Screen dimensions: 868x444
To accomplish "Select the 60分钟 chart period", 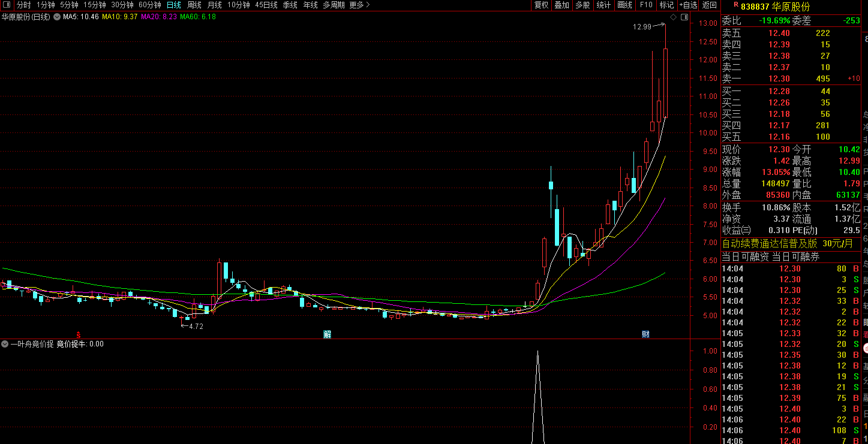I will click(x=149, y=5).
